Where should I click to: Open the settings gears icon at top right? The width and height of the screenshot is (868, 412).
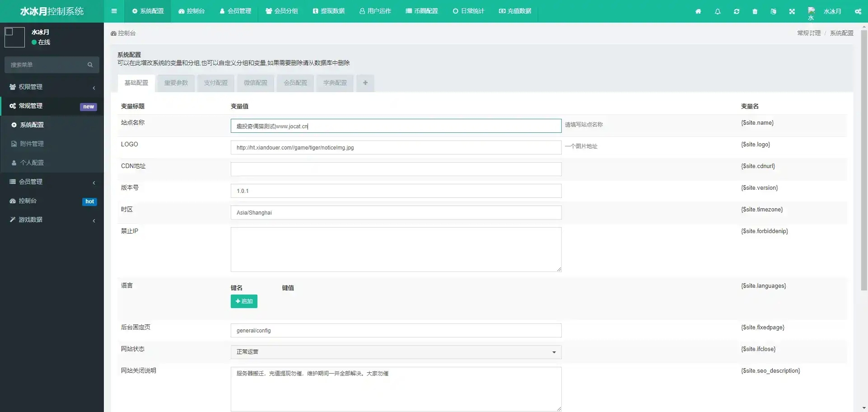858,11
